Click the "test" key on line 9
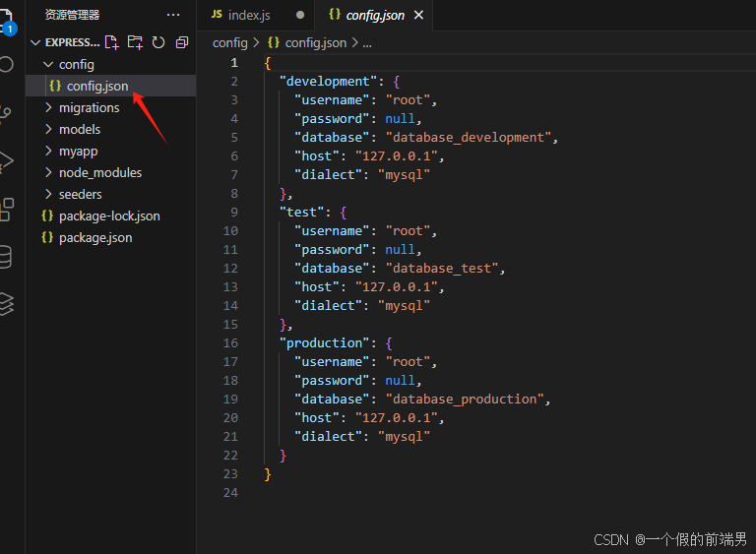The height and width of the screenshot is (554, 756). (302, 213)
